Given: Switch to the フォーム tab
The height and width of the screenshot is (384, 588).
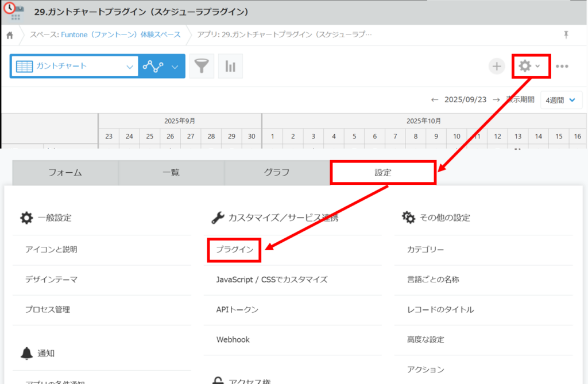Looking at the screenshot, I should [x=65, y=172].
